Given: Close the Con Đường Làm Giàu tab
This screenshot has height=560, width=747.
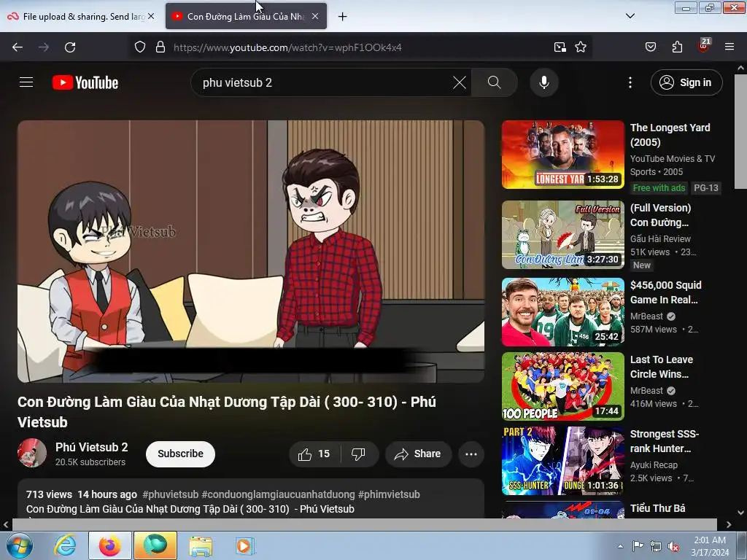Looking at the screenshot, I should click(315, 16).
